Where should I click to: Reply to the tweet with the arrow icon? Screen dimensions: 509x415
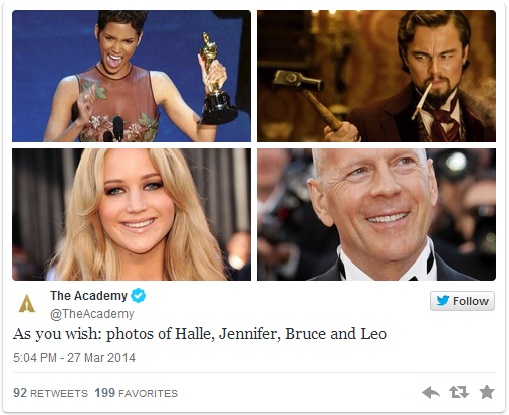[431, 392]
